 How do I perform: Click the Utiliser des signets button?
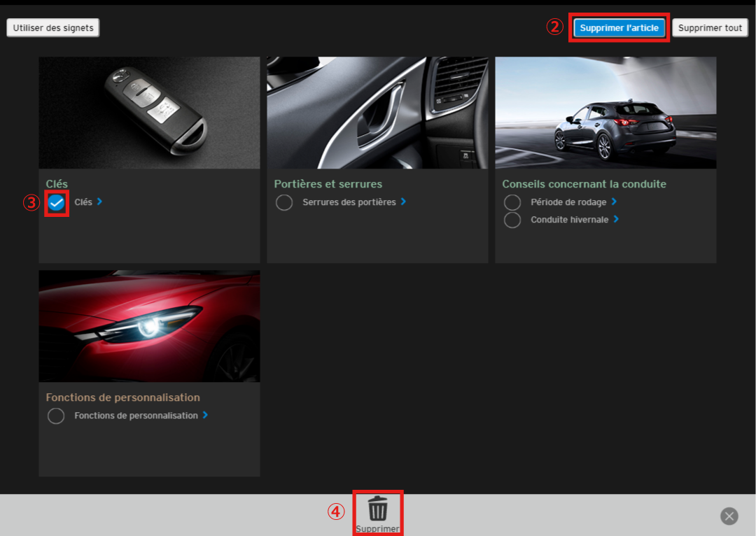click(x=53, y=27)
